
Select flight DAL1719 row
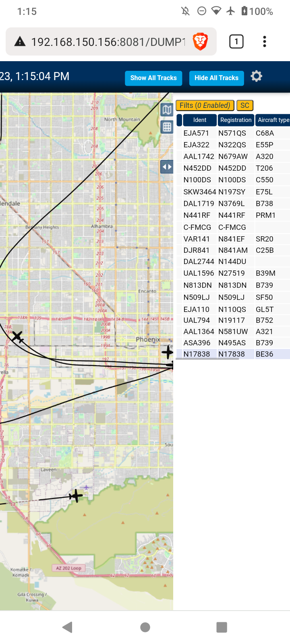[x=233, y=203]
